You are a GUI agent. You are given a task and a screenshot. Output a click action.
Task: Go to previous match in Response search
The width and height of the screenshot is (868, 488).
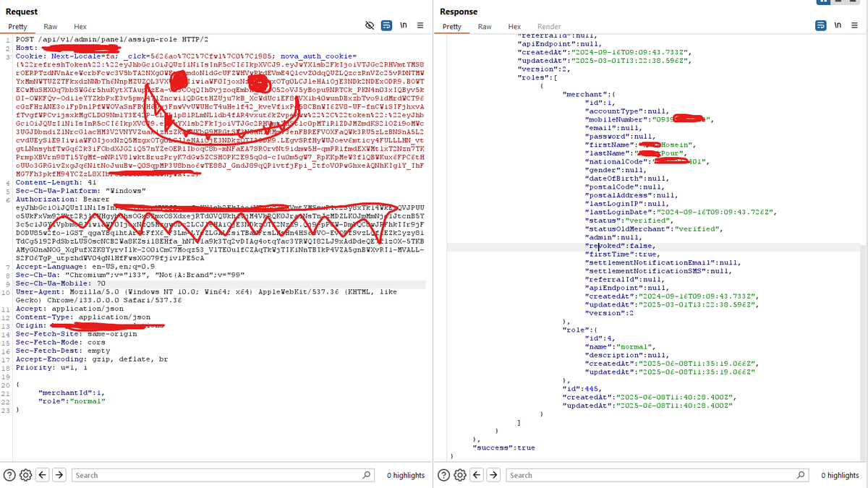pos(477,475)
